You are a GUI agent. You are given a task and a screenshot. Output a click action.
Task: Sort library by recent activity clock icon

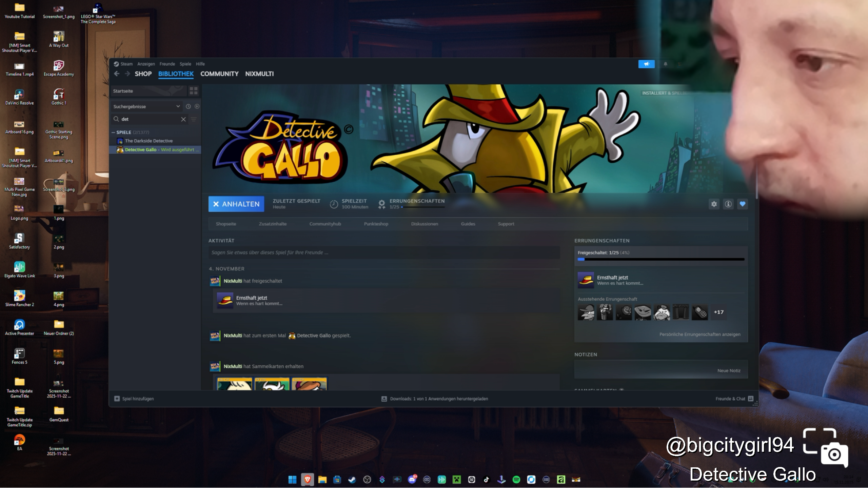188,106
